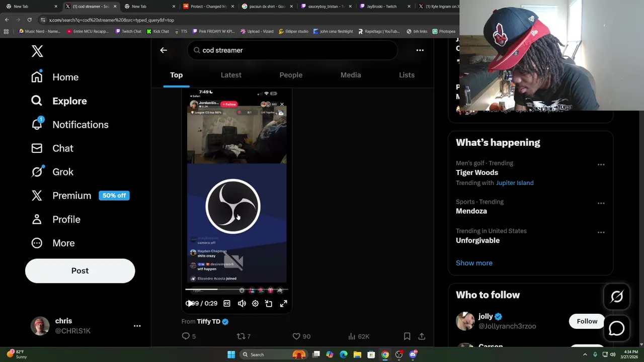Repost the post with 7 reposts
This screenshot has width=644, height=362.
click(244, 336)
